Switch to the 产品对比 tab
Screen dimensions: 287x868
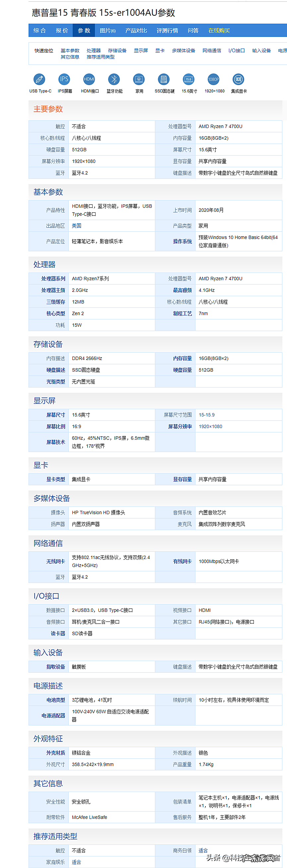point(136,30)
